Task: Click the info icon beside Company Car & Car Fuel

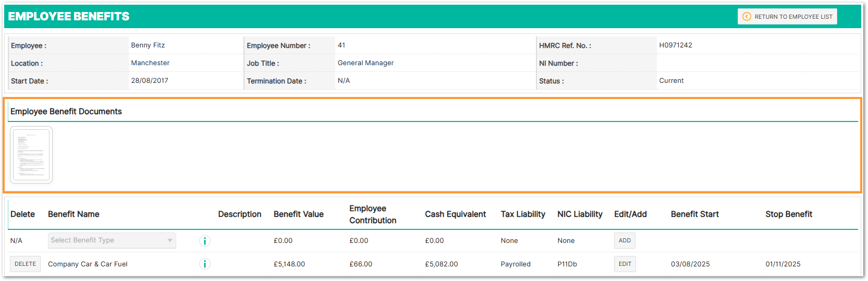Action: [205, 264]
